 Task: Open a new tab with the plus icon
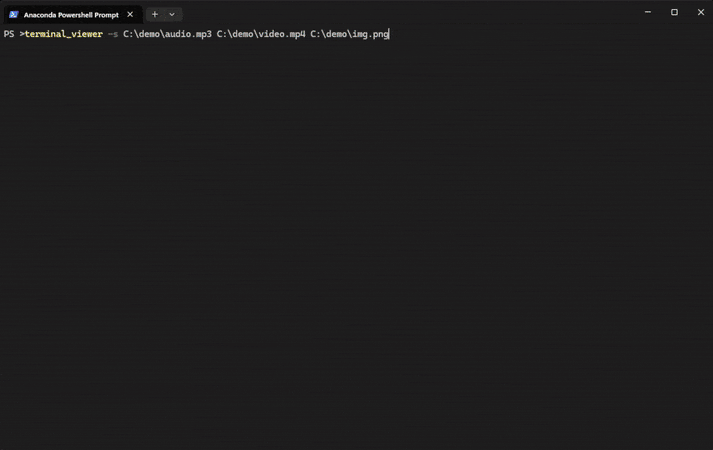point(155,15)
